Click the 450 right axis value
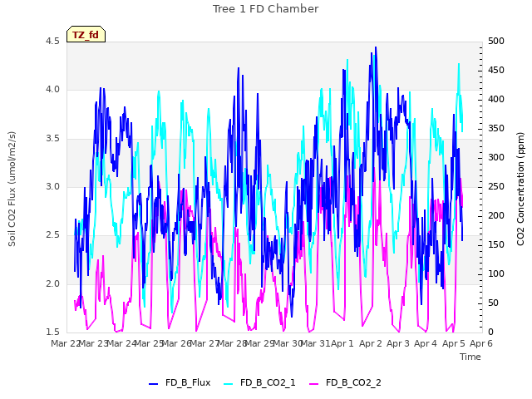 [x=496, y=70]
